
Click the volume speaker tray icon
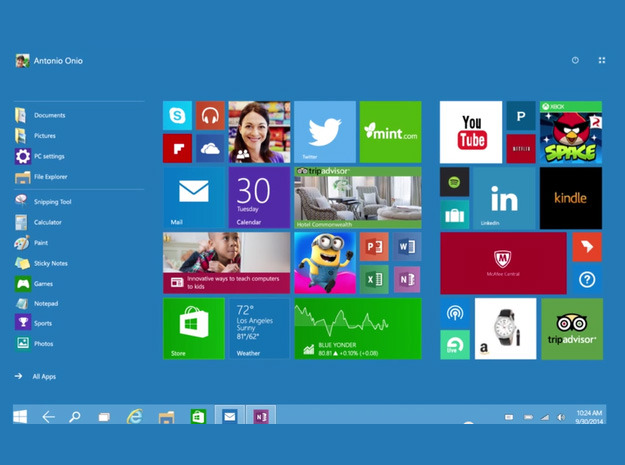click(x=561, y=417)
